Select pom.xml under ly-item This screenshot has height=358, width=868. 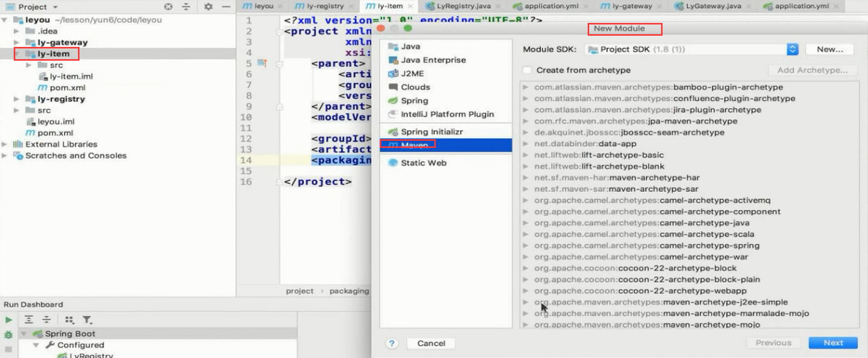click(x=67, y=88)
